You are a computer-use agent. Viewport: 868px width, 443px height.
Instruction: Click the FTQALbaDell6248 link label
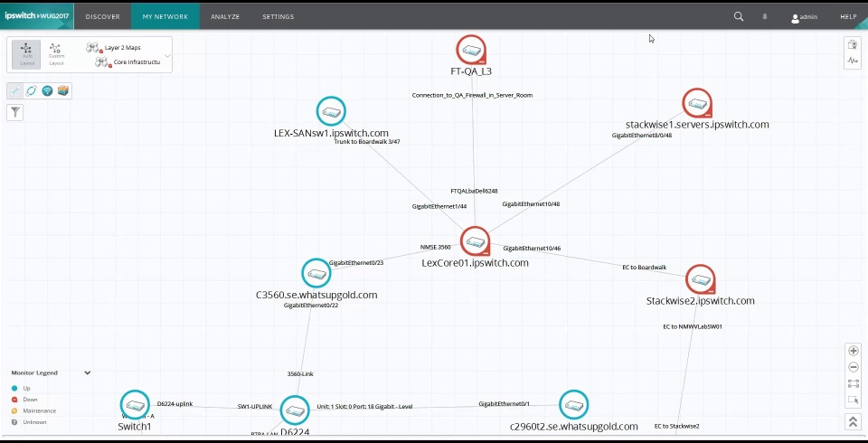tap(474, 192)
